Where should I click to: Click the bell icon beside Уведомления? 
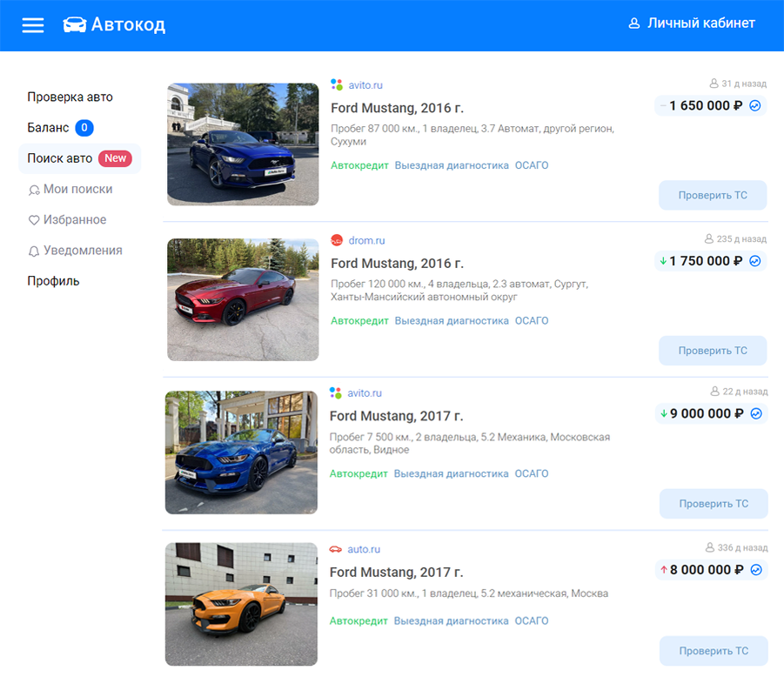pyautogui.click(x=34, y=251)
